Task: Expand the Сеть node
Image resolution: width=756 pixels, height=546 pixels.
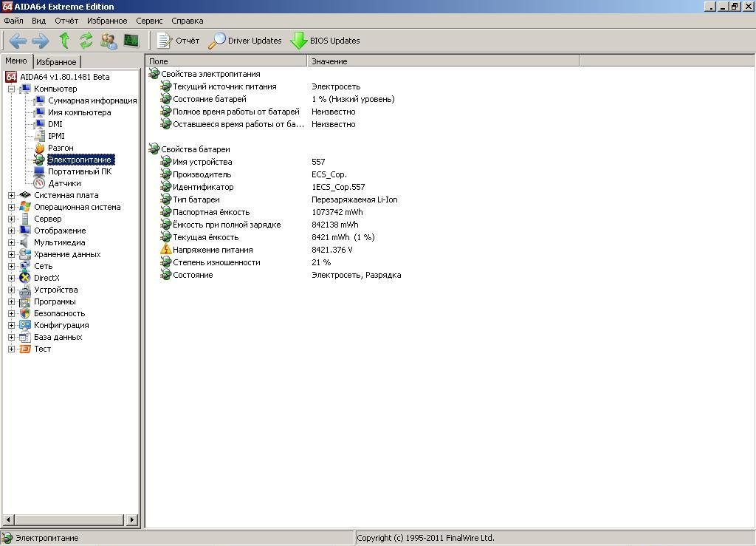Action: 12,266
